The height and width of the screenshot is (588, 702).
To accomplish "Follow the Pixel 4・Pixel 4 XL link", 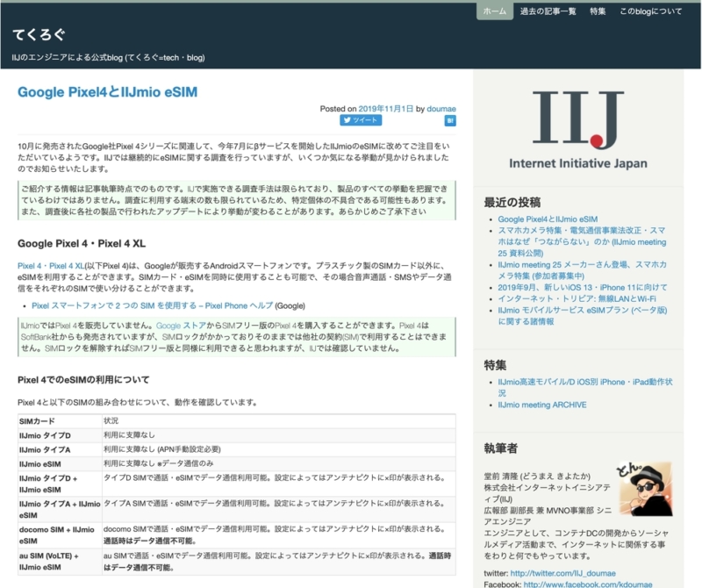I will tap(51, 266).
